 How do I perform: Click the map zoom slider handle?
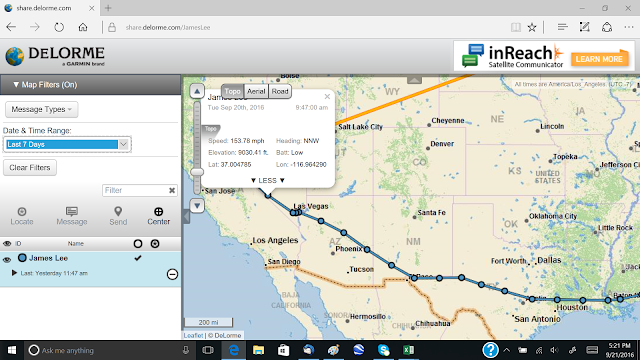click(x=197, y=172)
